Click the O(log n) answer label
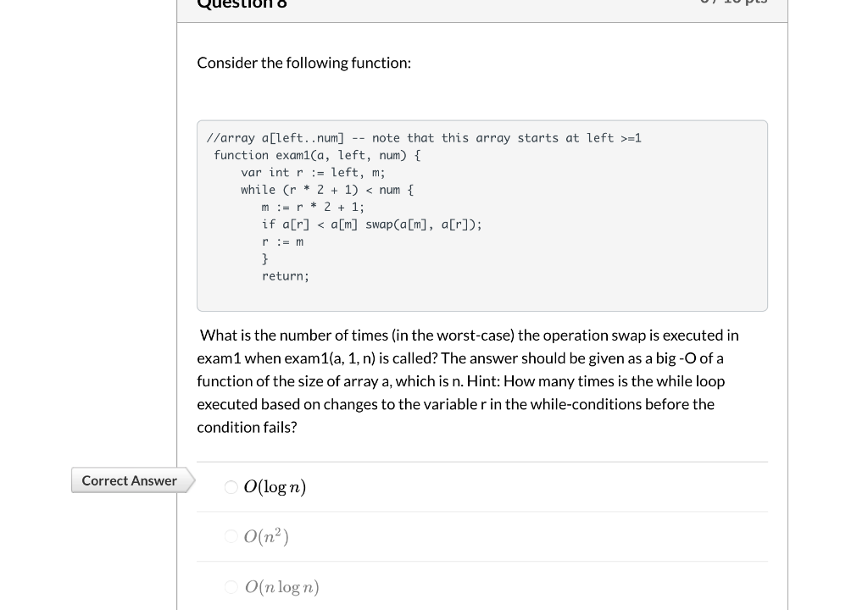 click(275, 486)
